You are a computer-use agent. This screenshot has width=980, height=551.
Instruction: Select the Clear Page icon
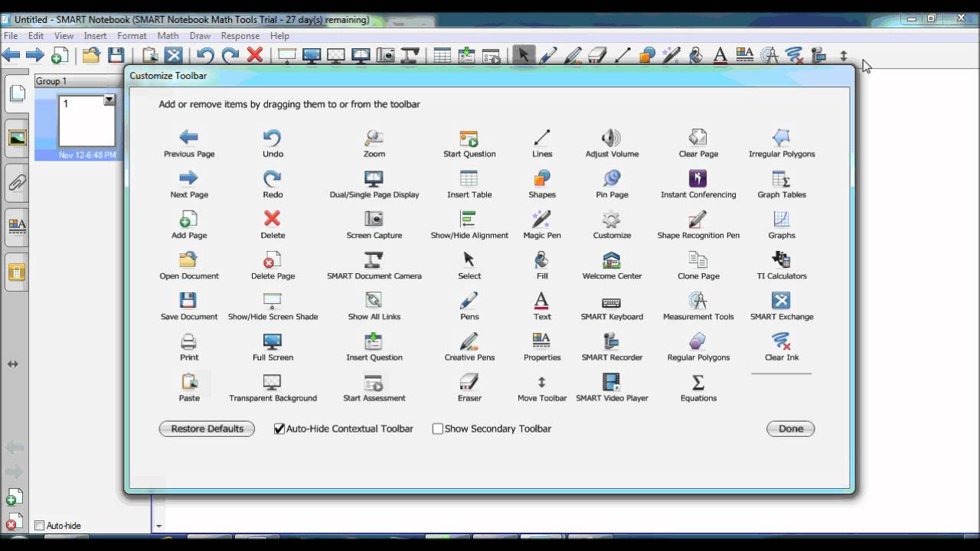coord(697,138)
